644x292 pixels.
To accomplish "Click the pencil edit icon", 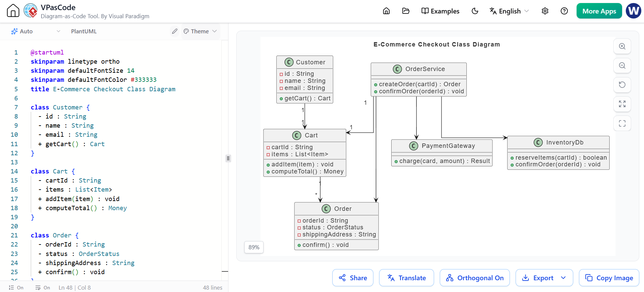I will (175, 31).
